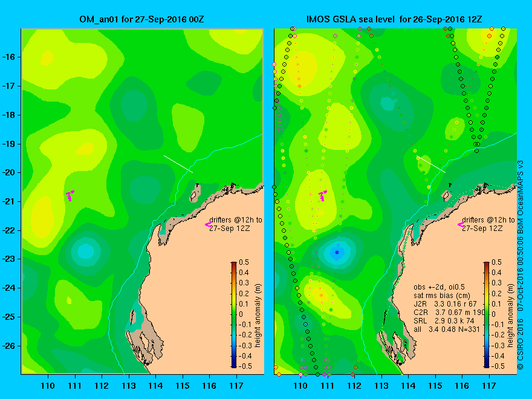Viewport: 532px width, 399px height.
Task: Click the 0.5 value on left color scale
Action: coord(244,262)
